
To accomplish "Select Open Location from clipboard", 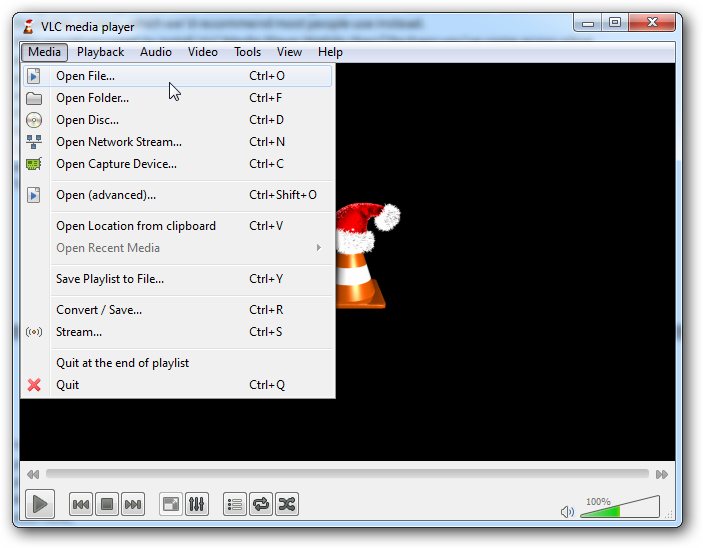I will tap(178, 226).
